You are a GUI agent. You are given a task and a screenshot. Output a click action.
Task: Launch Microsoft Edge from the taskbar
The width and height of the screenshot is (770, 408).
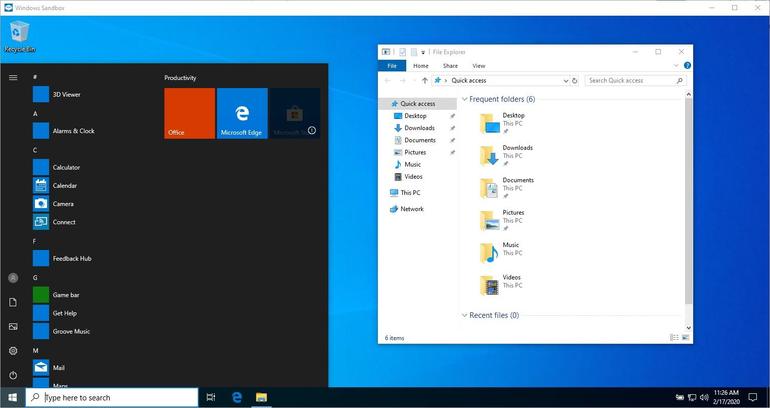pyautogui.click(x=237, y=397)
